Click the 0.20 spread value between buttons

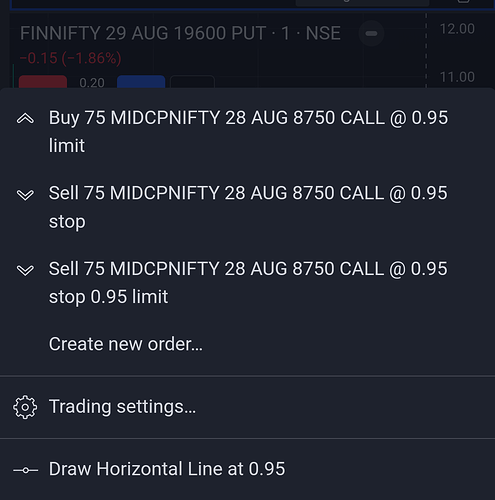coord(92,83)
